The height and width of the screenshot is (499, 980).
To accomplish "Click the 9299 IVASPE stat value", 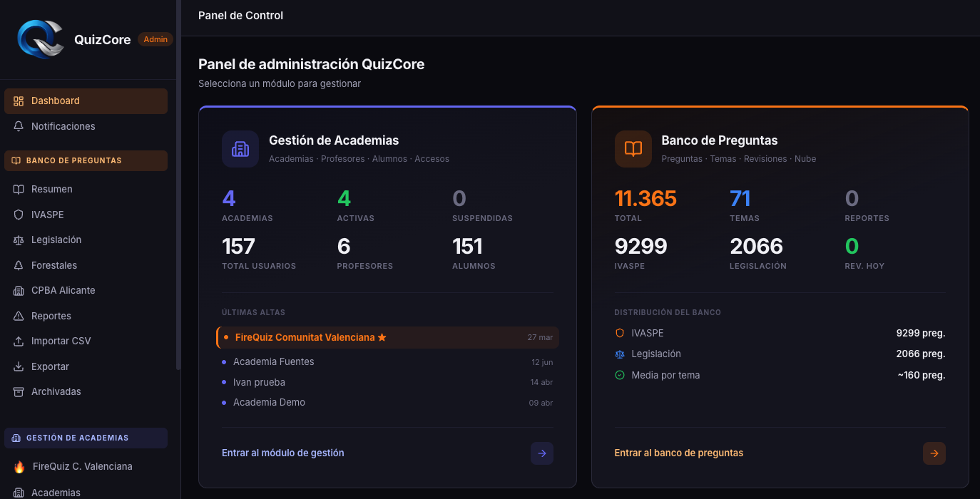I will 641,247.
